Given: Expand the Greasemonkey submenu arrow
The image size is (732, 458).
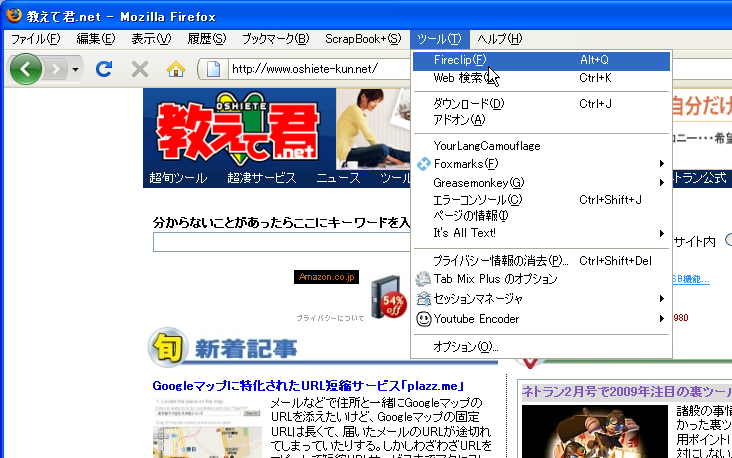Looking at the screenshot, I should coord(662,183).
